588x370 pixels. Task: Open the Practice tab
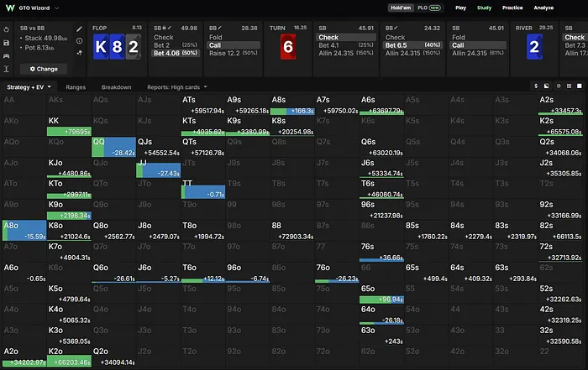(x=512, y=8)
